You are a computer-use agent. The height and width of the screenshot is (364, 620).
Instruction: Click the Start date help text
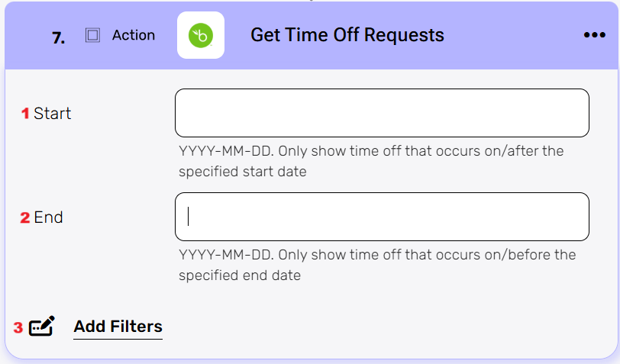(371, 161)
